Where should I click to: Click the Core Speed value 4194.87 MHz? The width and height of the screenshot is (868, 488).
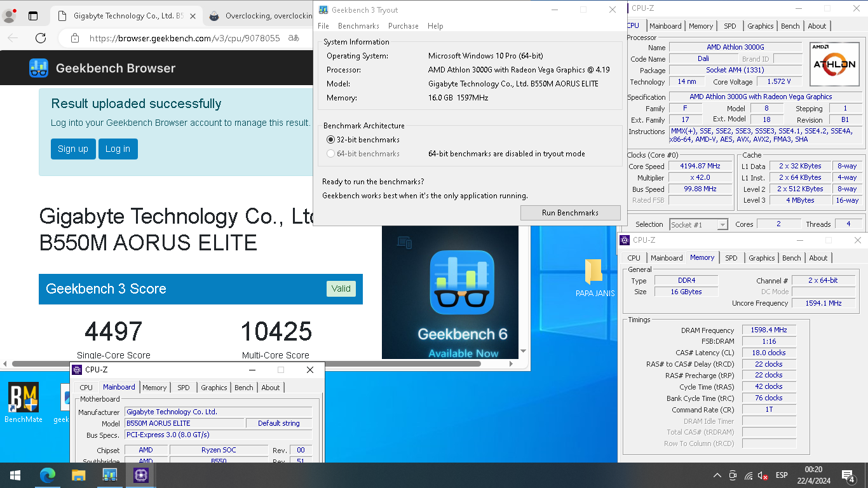pyautogui.click(x=700, y=166)
